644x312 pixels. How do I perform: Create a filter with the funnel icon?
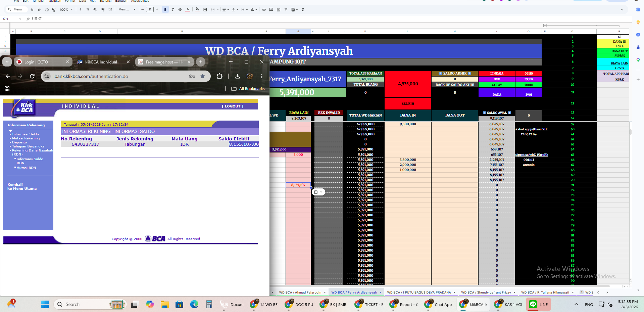[x=286, y=10]
